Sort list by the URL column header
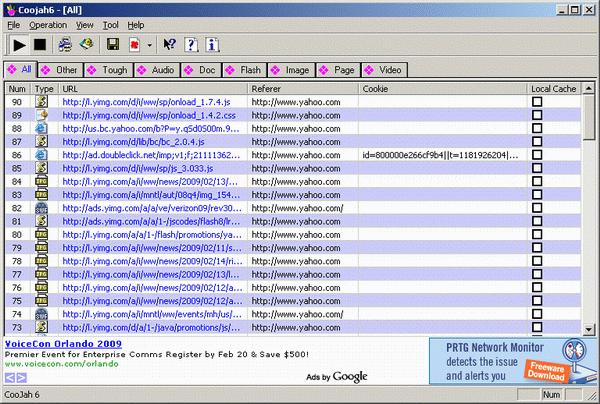Image resolution: width=600 pixels, height=404 pixels. [x=153, y=89]
